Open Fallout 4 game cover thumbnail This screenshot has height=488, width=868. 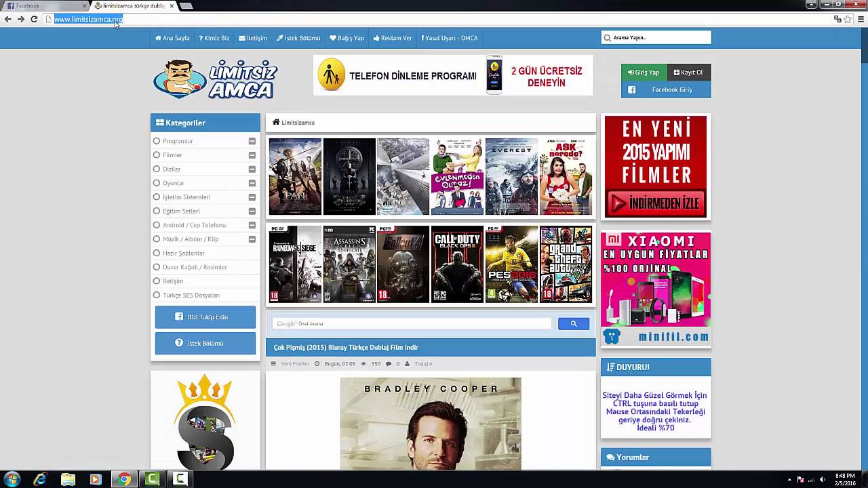point(403,264)
